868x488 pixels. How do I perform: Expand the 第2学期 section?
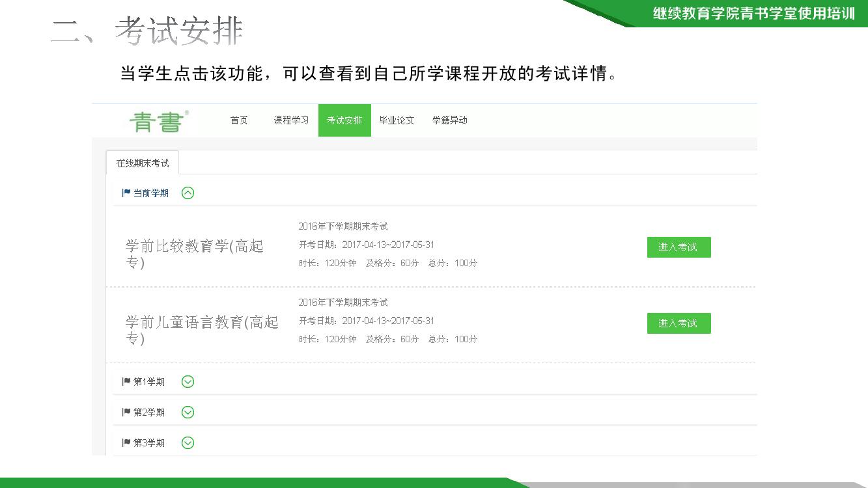click(188, 412)
